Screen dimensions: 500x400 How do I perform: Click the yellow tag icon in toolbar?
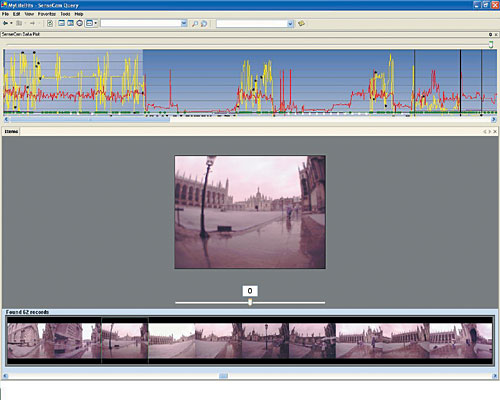[301, 24]
